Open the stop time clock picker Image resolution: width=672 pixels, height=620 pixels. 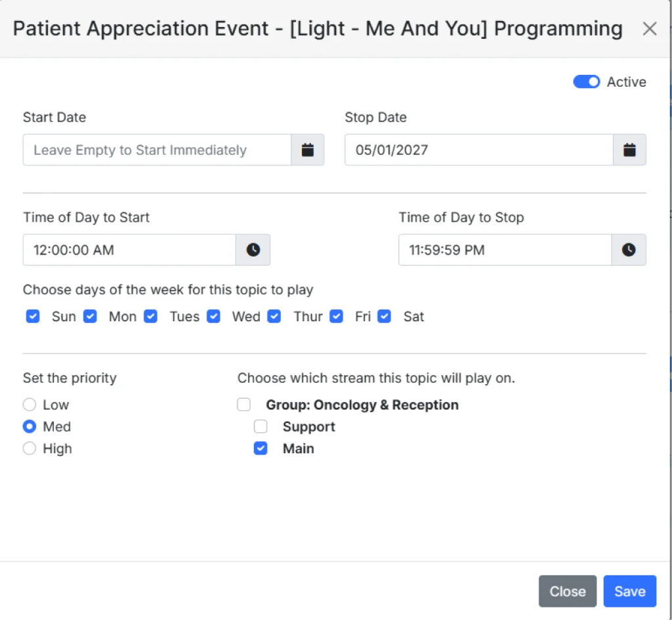pos(628,250)
